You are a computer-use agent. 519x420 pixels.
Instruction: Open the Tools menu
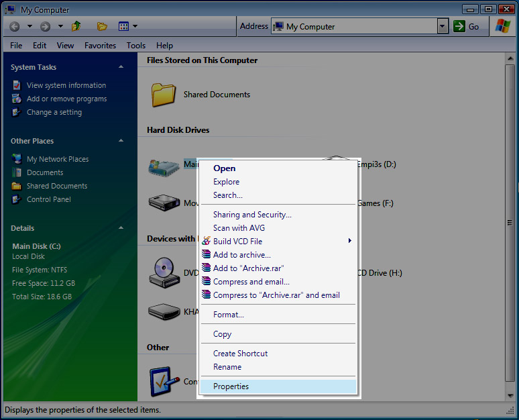(x=136, y=46)
